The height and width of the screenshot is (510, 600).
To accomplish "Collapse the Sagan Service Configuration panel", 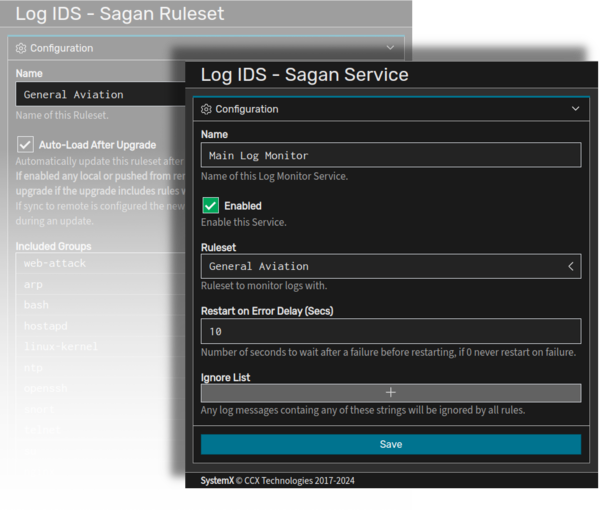I will coord(575,109).
